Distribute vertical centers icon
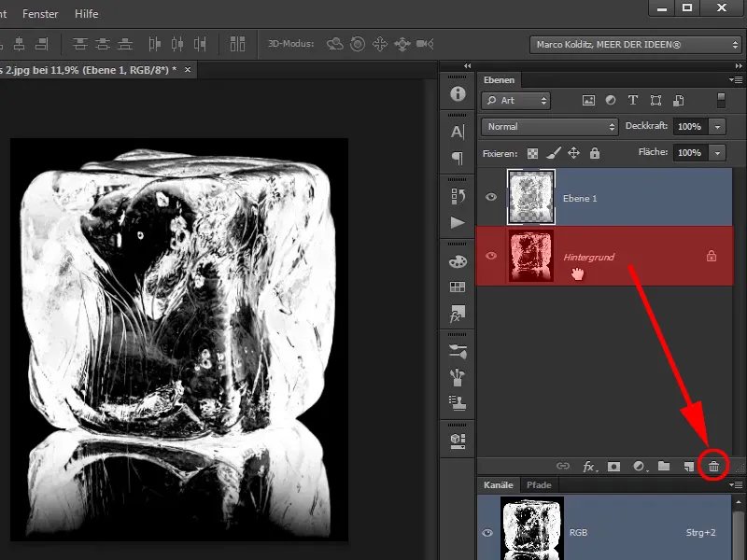 point(103,44)
